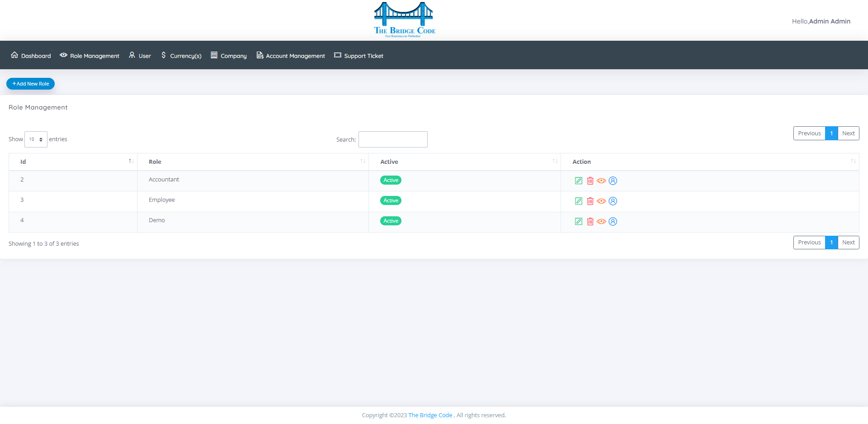Sort table by Id column
This screenshot has width=868, height=424.
(73, 162)
